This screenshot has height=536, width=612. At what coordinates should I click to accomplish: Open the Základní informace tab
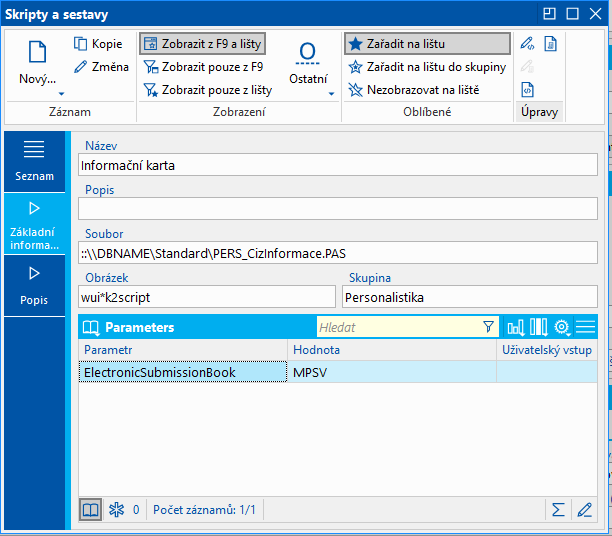pyautogui.click(x=34, y=224)
